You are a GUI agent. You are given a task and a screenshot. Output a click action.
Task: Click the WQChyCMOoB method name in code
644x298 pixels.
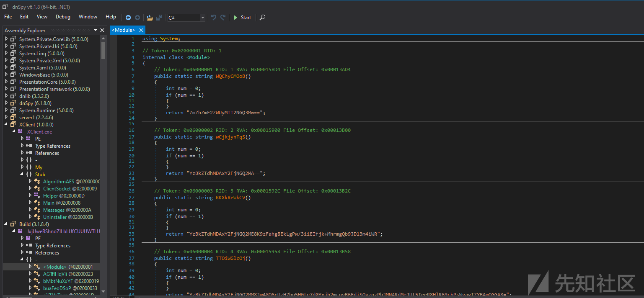[x=230, y=76]
